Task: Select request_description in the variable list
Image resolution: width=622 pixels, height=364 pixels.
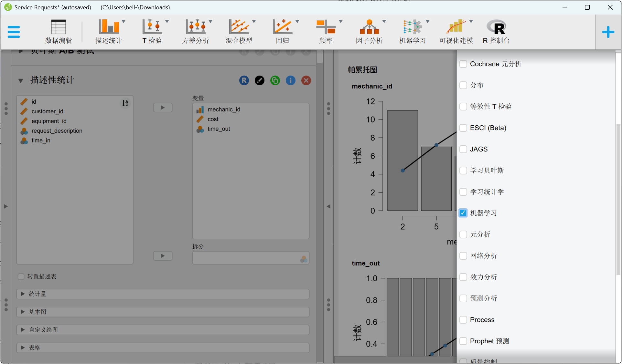Action: [57, 131]
